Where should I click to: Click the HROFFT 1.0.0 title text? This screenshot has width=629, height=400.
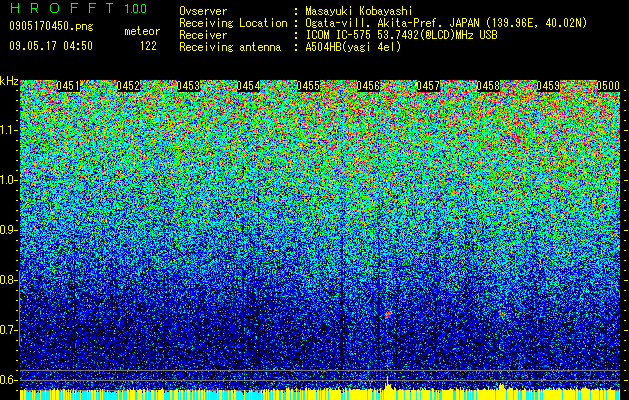pos(79,8)
